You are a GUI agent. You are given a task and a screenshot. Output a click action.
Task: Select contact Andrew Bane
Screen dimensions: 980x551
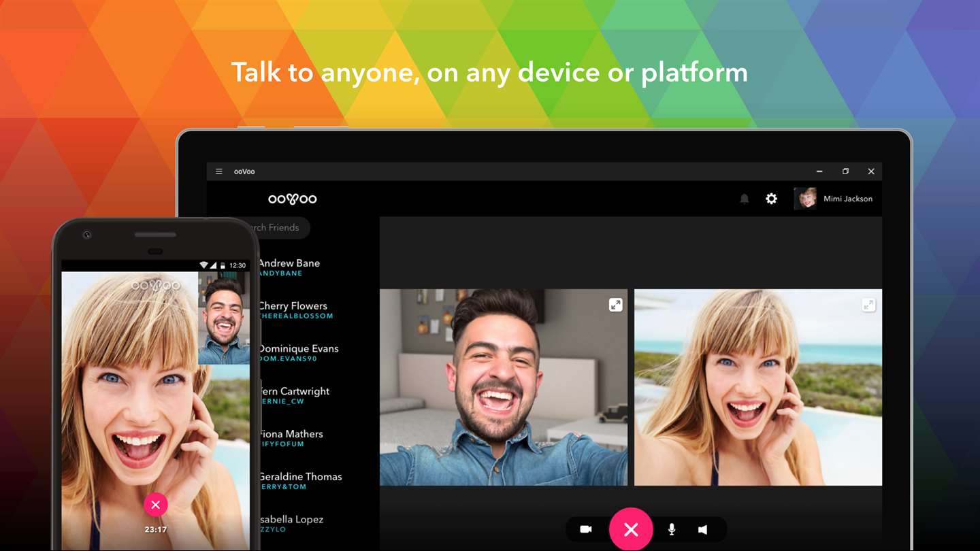pyautogui.click(x=291, y=267)
